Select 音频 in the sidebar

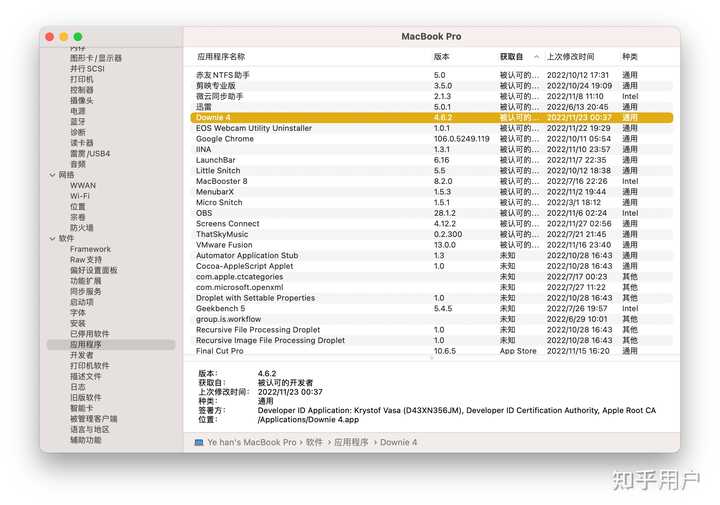point(78,164)
